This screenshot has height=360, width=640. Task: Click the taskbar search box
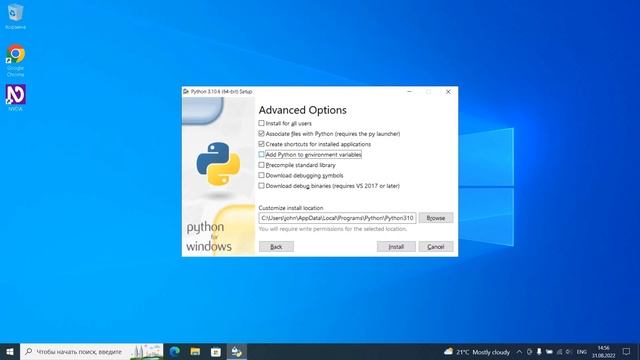(92, 351)
